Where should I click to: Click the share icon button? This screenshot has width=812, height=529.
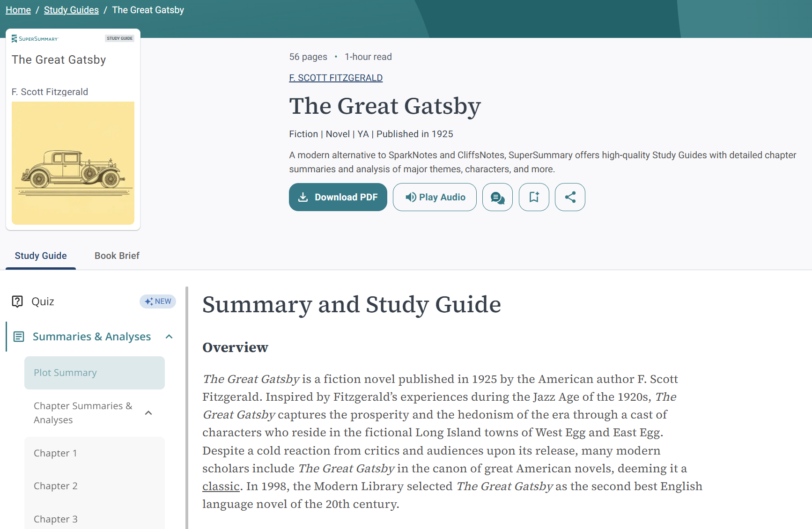pyautogui.click(x=570, y=197)
